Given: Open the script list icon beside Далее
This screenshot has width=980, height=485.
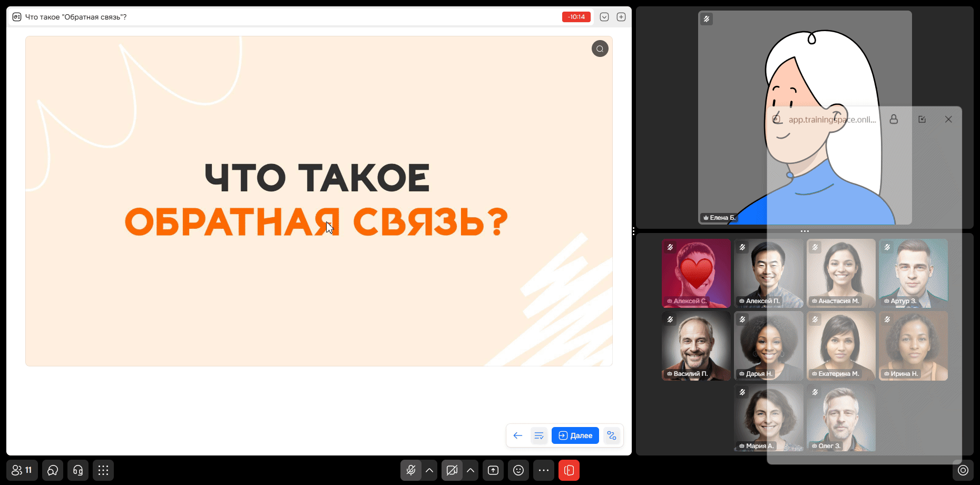Looking at the screenshot, I should (x=539, y=435).
